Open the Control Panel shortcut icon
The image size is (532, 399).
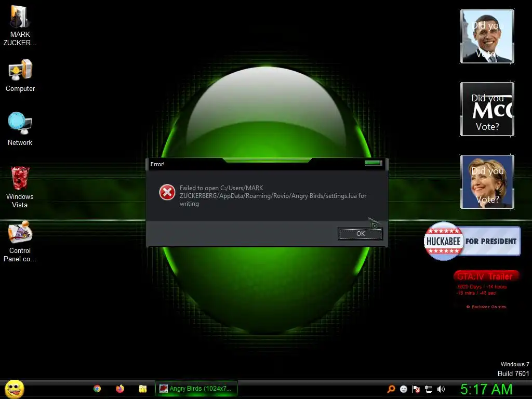pyautogui.click(x=20, y=241)
